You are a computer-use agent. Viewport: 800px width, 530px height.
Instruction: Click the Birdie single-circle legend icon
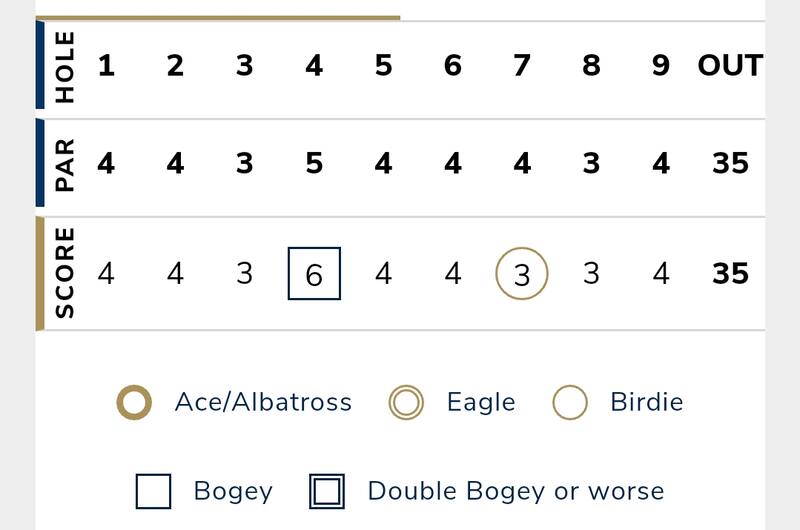tap(570, 403)
